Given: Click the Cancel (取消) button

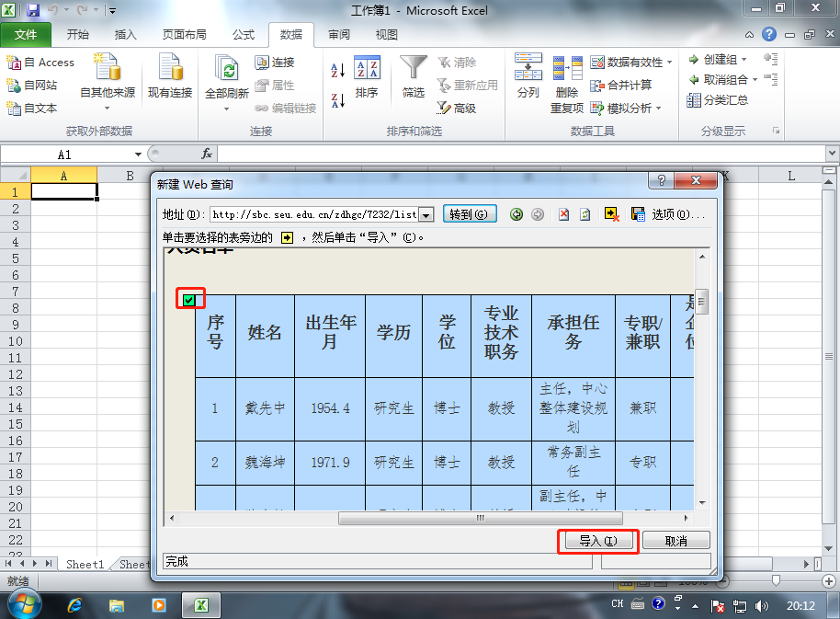Looking at the screenshot, I should (x=676, y=542).
